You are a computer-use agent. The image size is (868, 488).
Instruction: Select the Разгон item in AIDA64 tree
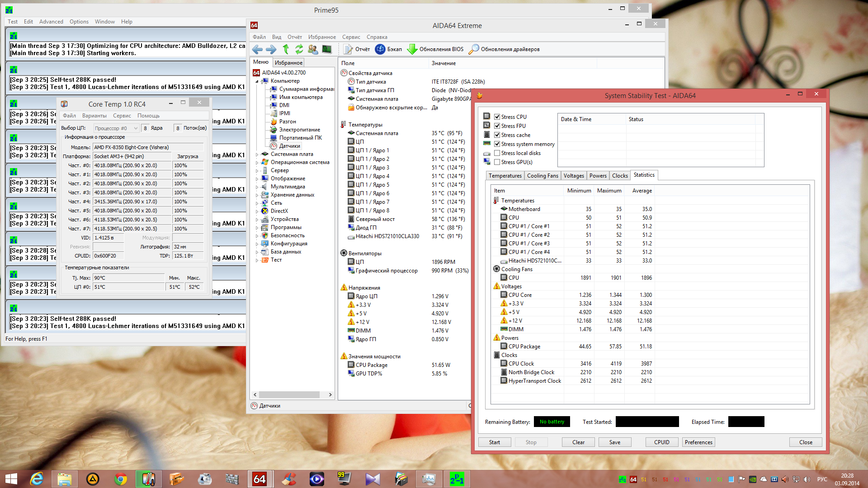[x=288, y=122]
